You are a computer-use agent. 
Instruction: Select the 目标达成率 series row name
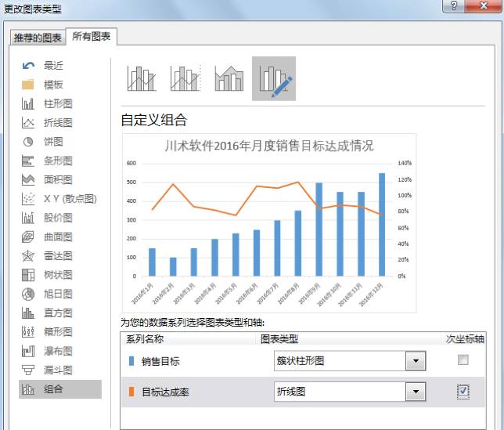click(x=166, y=392)
